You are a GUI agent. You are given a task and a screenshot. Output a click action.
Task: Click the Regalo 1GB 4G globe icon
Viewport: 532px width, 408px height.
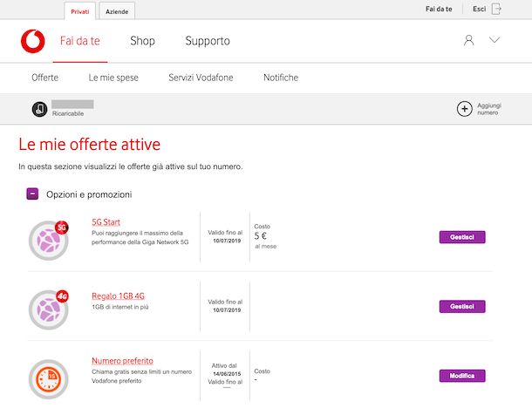[49, 309]
